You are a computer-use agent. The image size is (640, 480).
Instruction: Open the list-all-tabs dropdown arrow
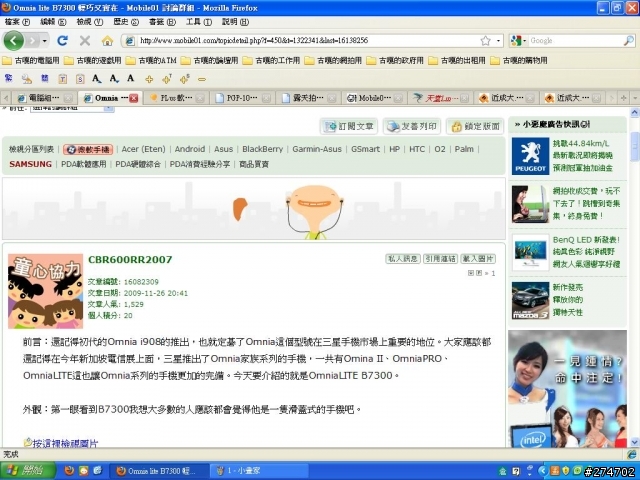[x=635, y=98]
